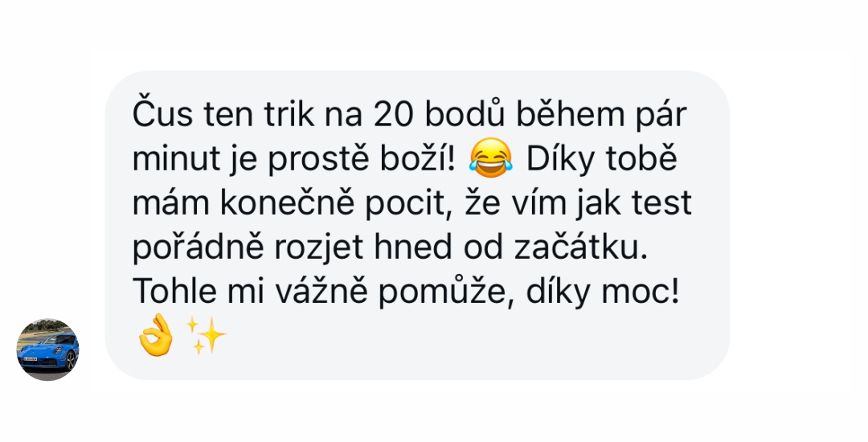
Task: Click the sparkles emoji
Action: (x=206, y=335)
